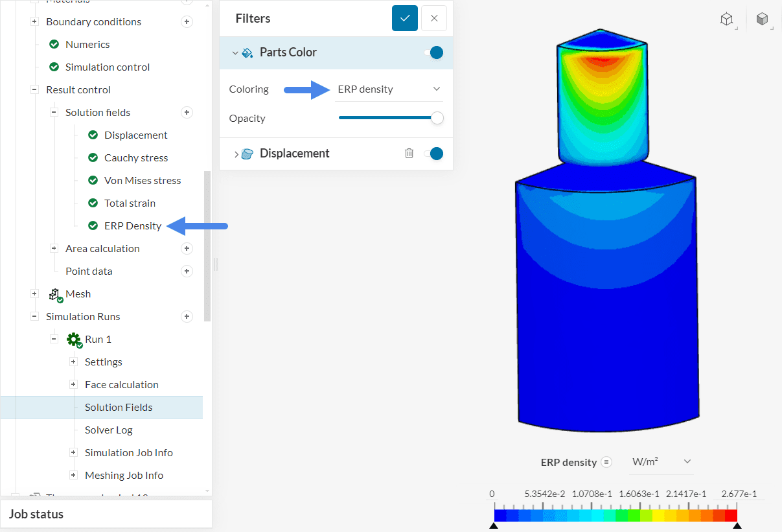Toggle the Parts Color filter switch

click(435, 52)
